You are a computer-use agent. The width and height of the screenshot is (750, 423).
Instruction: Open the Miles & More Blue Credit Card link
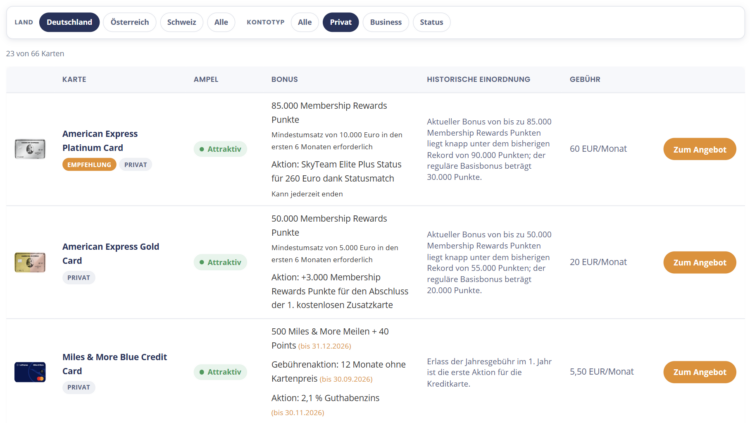114,364
